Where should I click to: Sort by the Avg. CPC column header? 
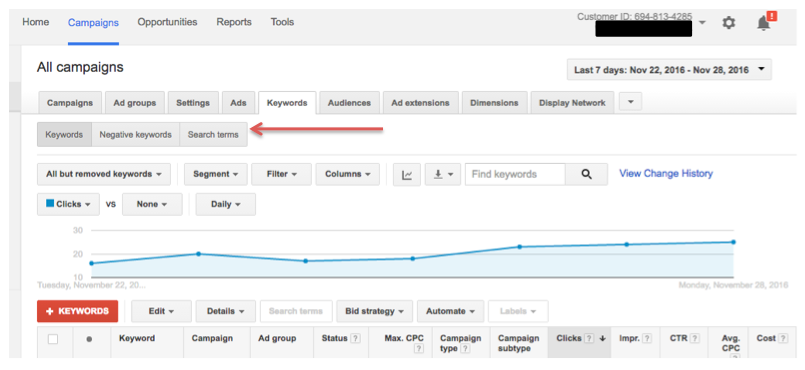(730, 343)
